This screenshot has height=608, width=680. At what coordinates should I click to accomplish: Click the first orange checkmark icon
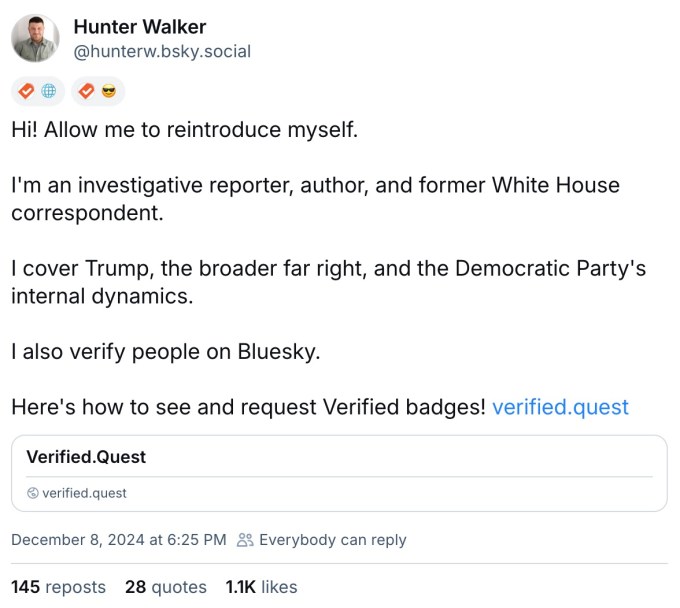[x=27, y=91]
